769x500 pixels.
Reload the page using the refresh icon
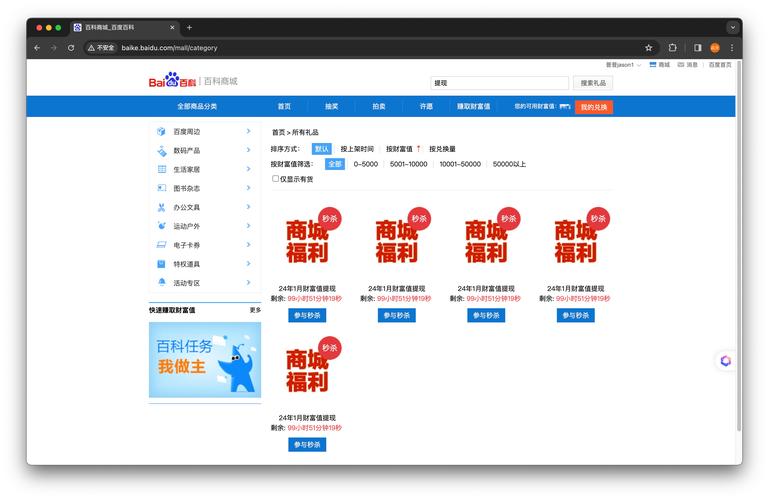pyautogui.click(x=71, y=47)
